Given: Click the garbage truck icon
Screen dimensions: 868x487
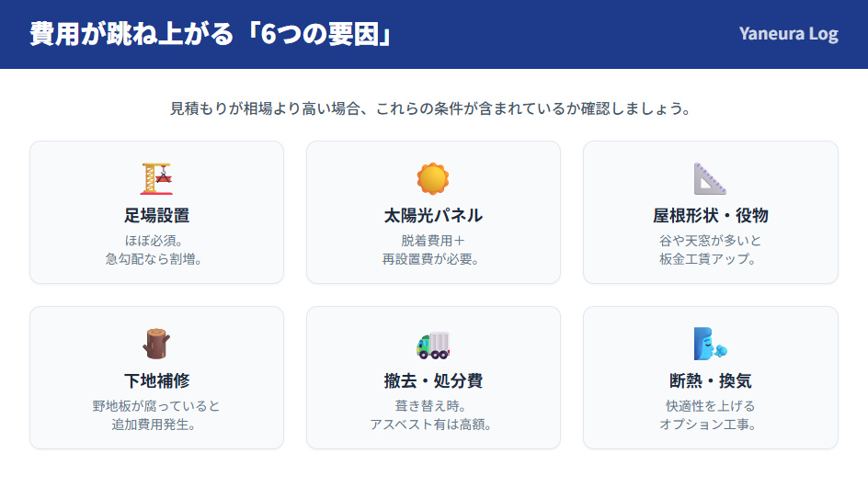Looking at the screenshot, I should click(433, 345).
